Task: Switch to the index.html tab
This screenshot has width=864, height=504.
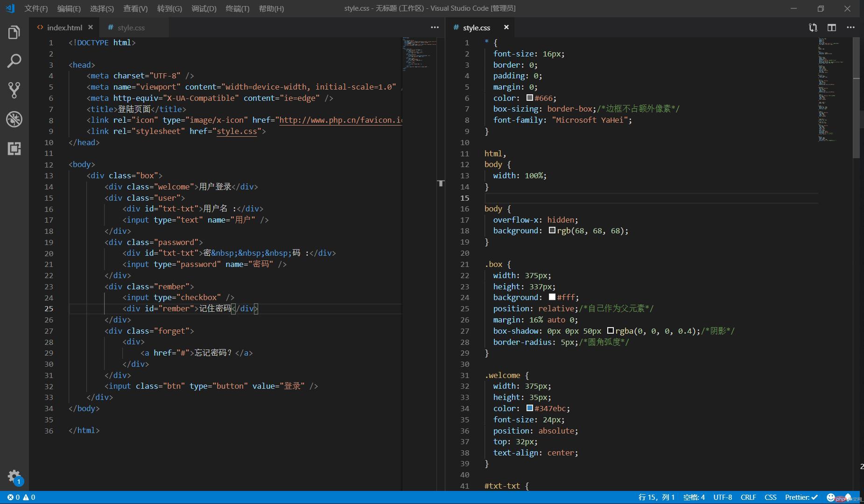Action: (64, 28)
